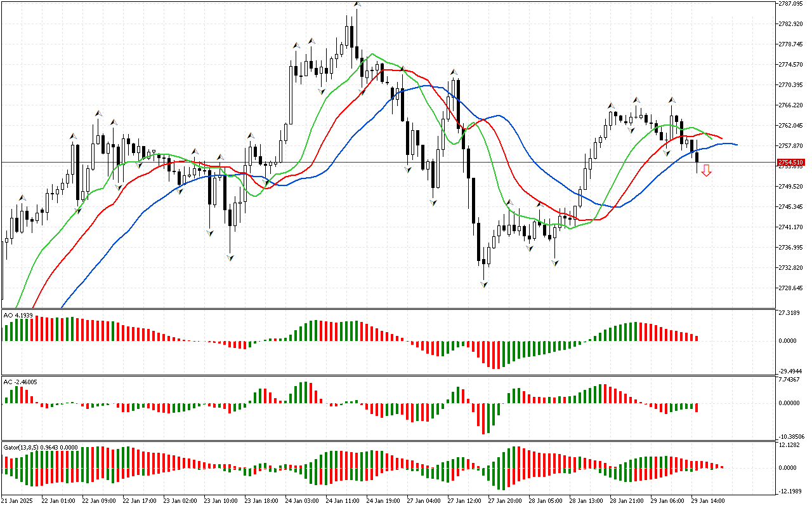Click the 2728.645 price scale label
Viewport: 812px width, 508px height.
click(790, 288)
